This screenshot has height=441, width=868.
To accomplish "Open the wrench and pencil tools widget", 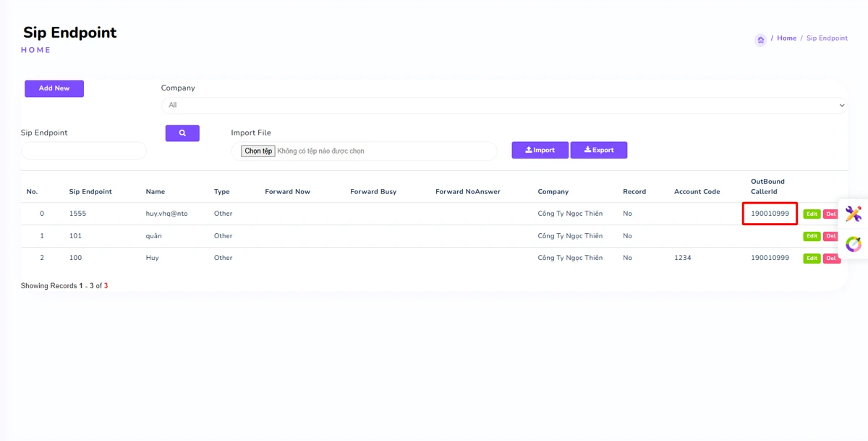I will coord(854,214).
